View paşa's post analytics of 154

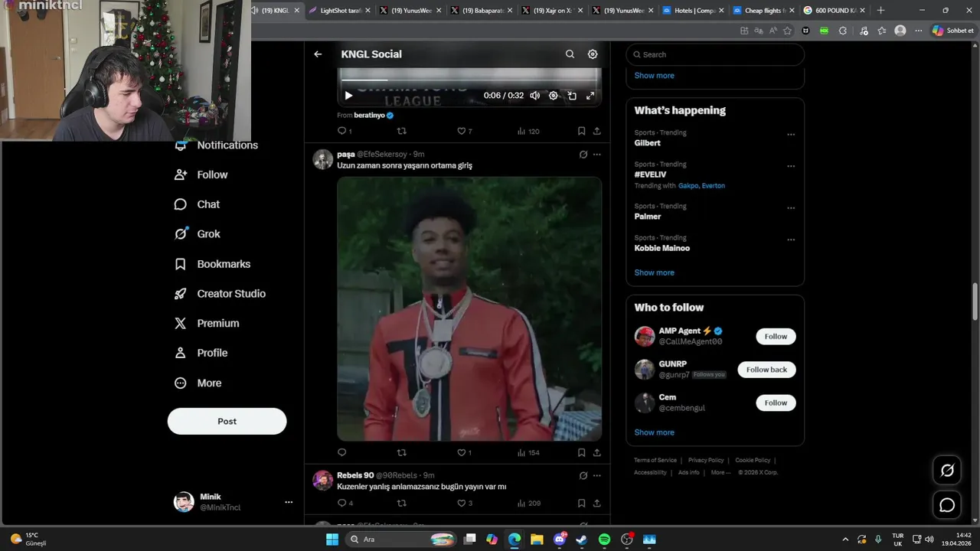click(x=528, y=452)
